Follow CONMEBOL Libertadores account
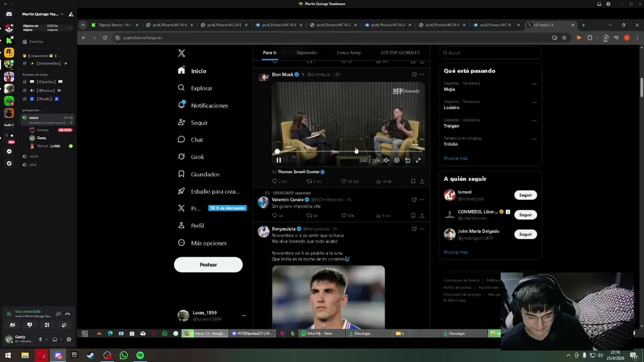This screenshot has width=644, height=362. (525, 215)
